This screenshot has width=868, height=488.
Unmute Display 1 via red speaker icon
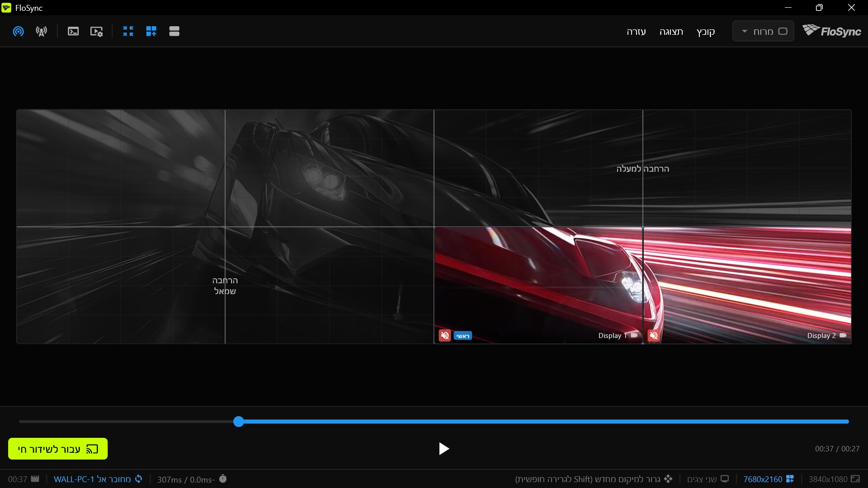445,335
